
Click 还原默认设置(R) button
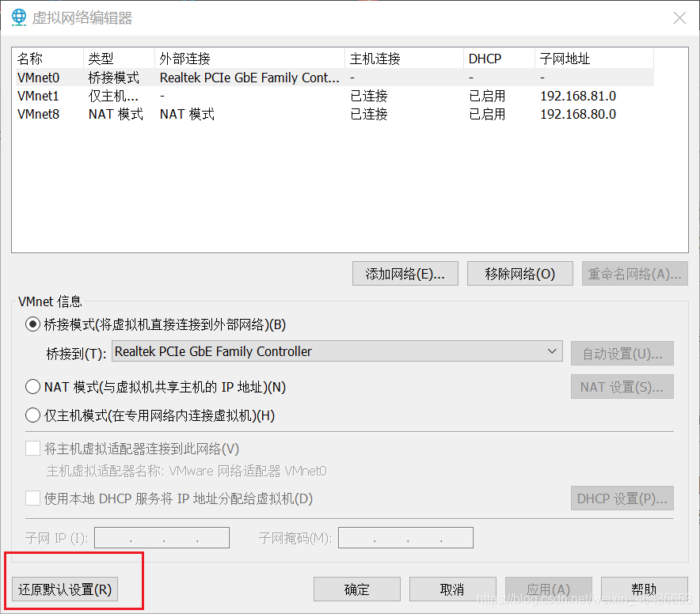(x=65, y=589)
